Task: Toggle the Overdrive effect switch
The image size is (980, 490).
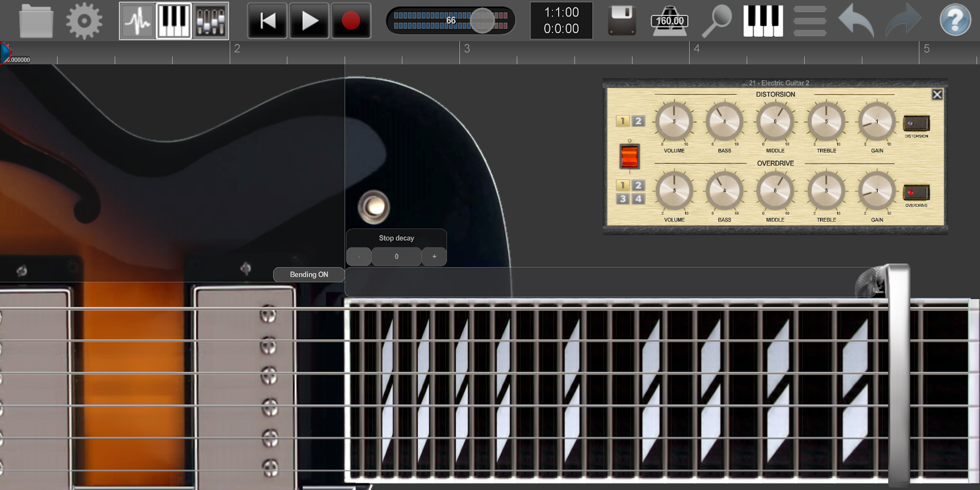Action: point(916,192)
